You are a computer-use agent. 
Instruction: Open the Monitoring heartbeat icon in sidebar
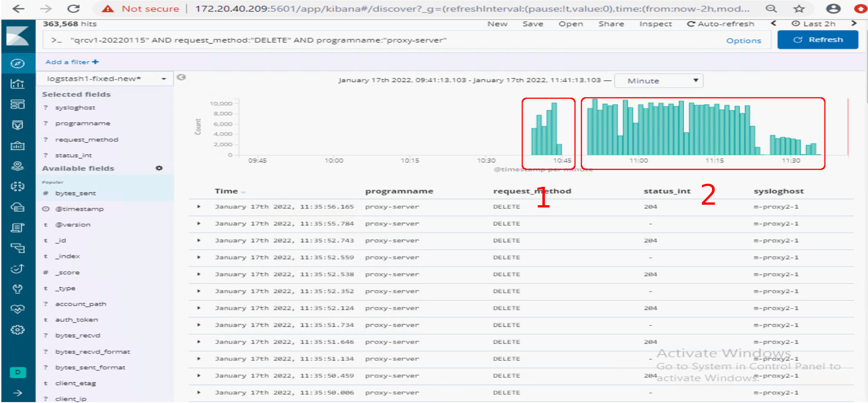click(17, 309)
